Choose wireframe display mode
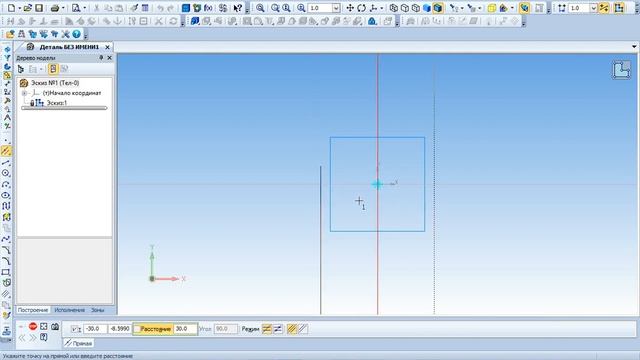This screenshot has height=360, width=640. [394, 8]
